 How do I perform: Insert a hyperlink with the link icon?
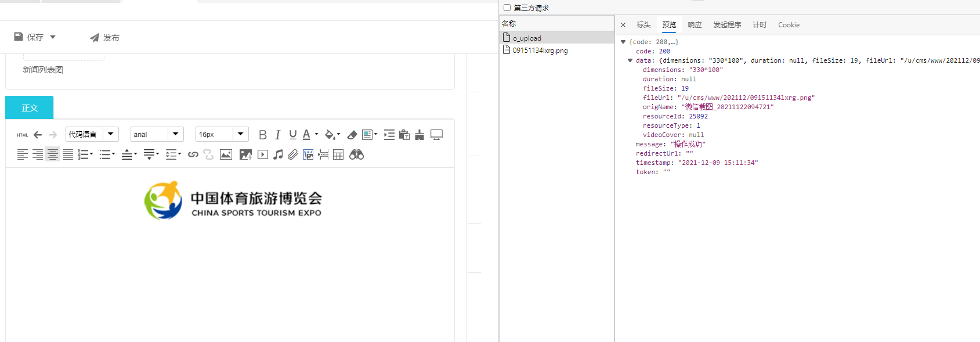tap(193, 154)
